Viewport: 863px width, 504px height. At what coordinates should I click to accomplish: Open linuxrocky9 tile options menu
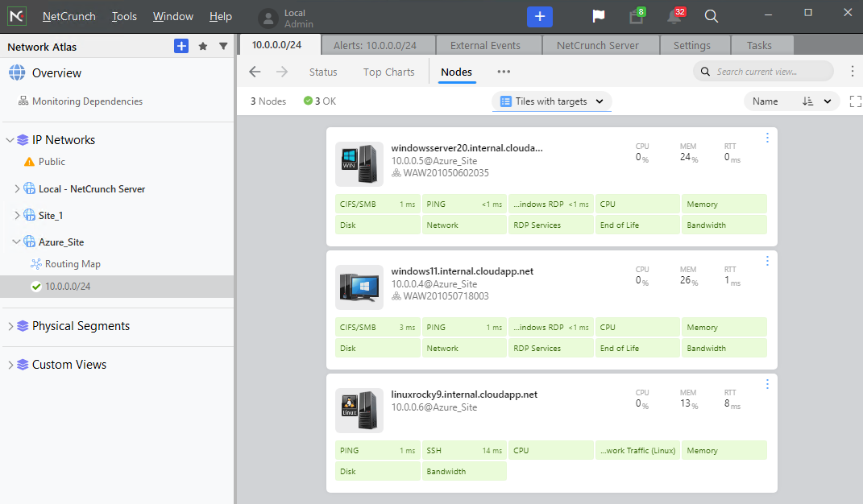click(x=767, y=384)
